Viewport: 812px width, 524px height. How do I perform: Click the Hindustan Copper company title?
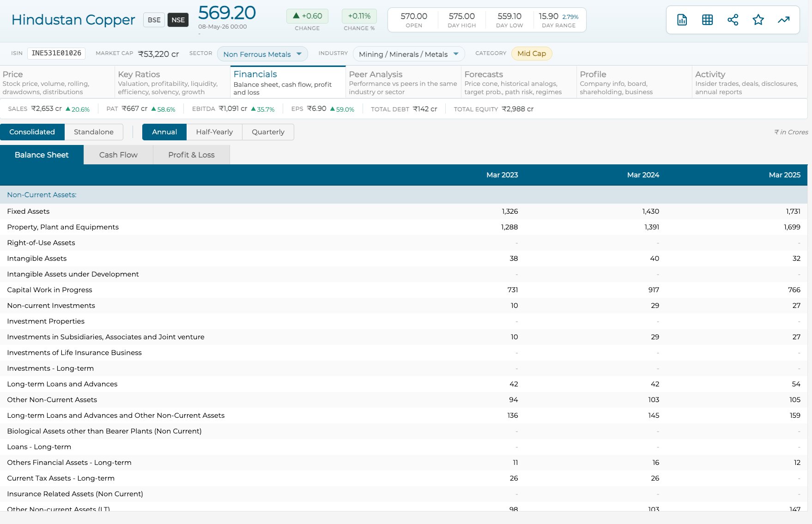[x=73, y=20]
